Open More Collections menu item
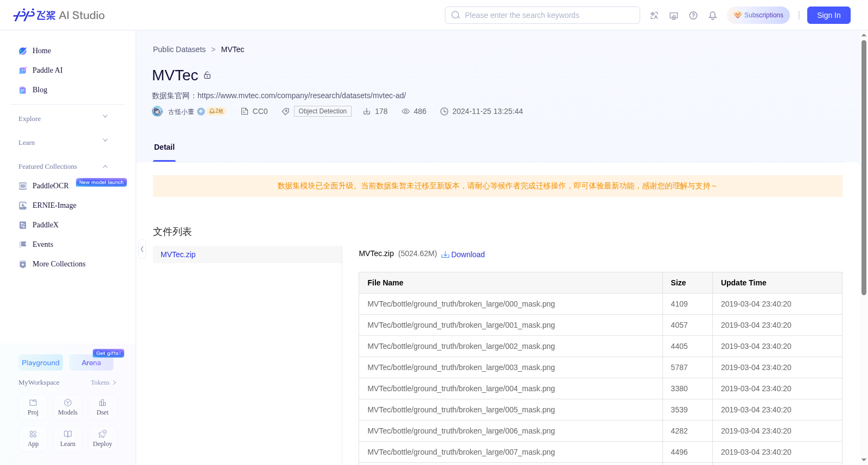The image size is (868, 465). [x=59, y=264]
